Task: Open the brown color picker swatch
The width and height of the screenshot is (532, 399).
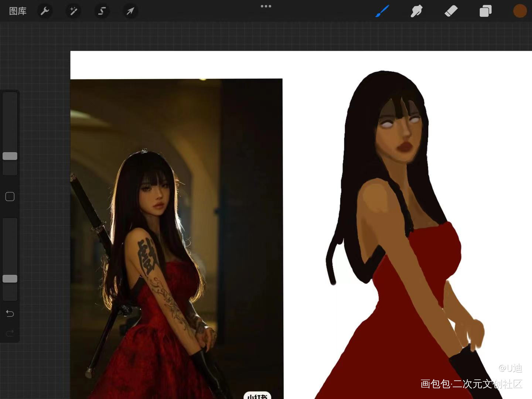Action: click(x=520, y=11)
